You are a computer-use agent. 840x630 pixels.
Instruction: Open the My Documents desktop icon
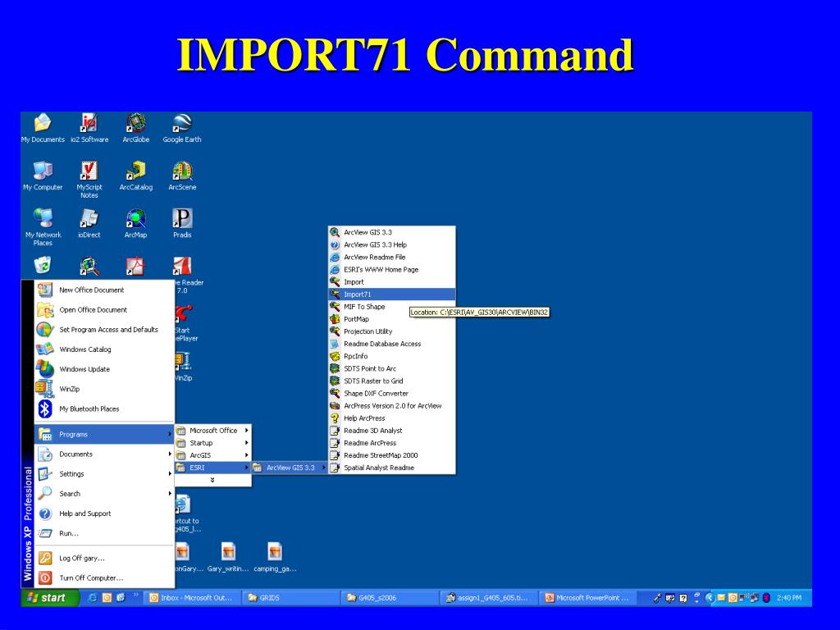43,128
